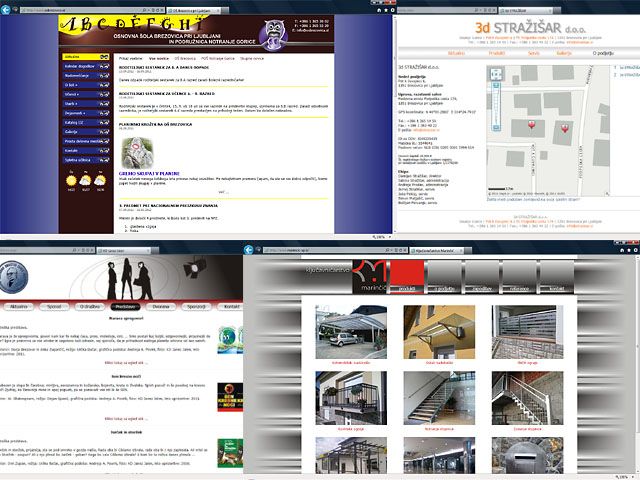Open Aktualno on the 3d Stražišar site

pos(456,53)
